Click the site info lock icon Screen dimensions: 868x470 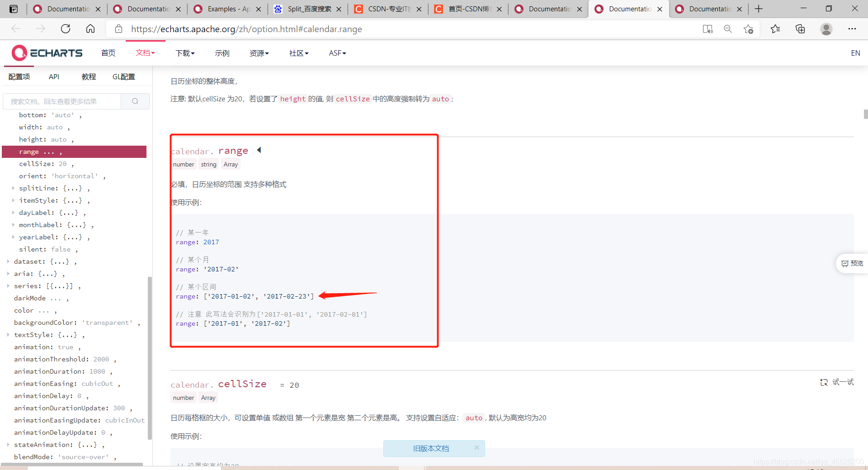click(118, 29)
